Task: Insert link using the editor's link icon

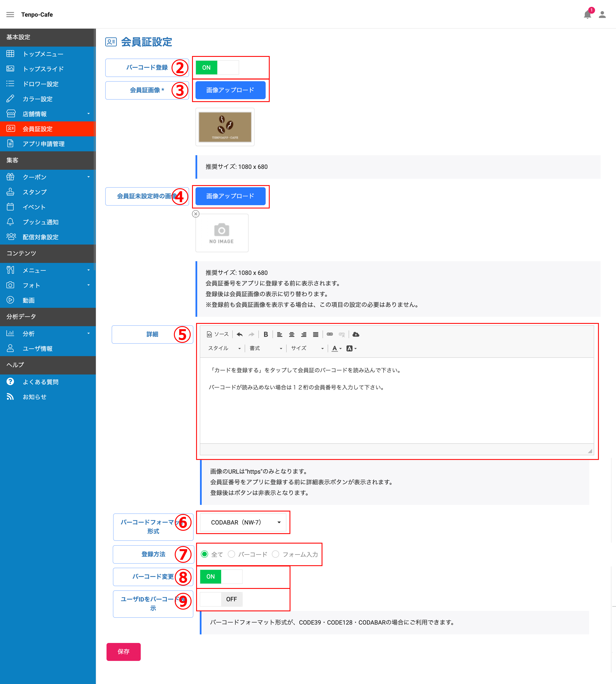Action: point(330,334)
